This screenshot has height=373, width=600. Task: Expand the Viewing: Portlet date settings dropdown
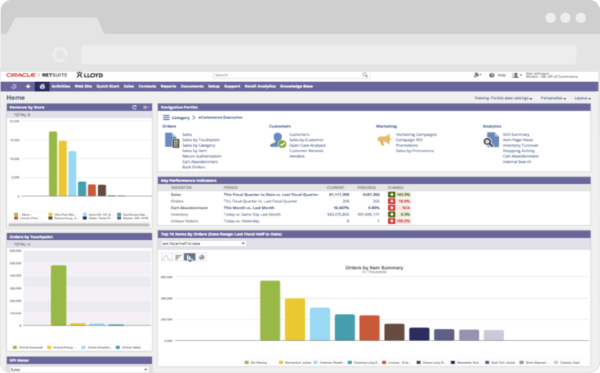[503, 98]
